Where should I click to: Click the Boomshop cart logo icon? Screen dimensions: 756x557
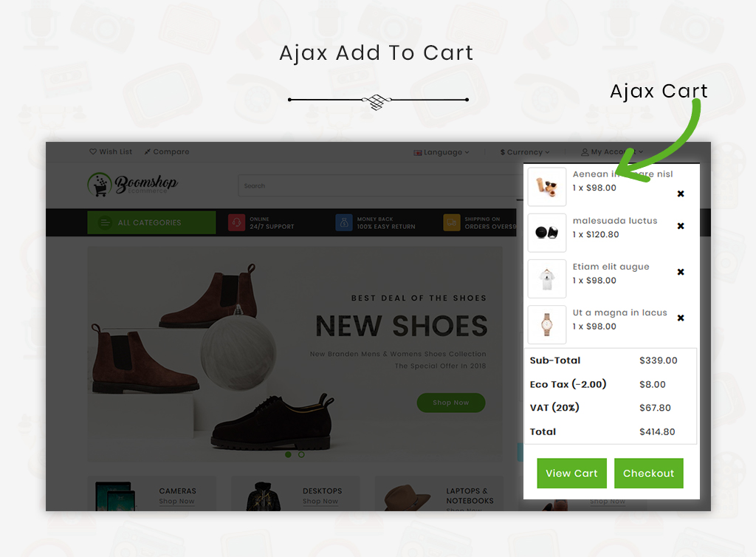100,185
